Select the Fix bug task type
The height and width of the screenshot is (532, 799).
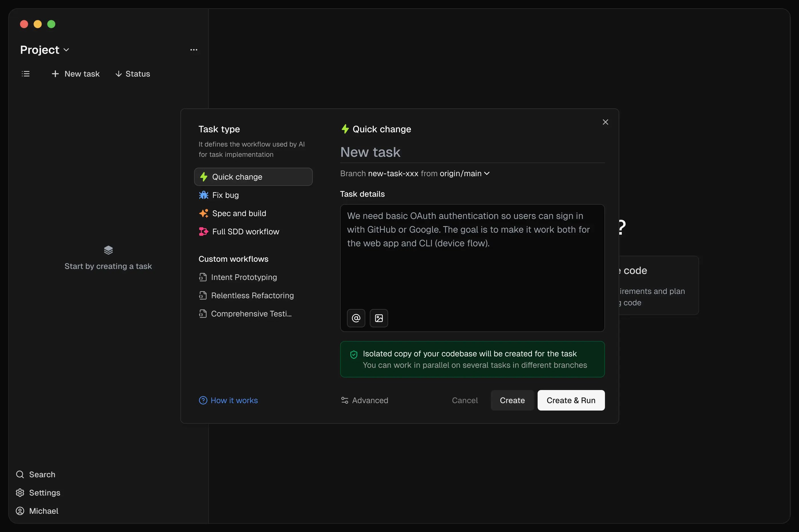point(225,195)
